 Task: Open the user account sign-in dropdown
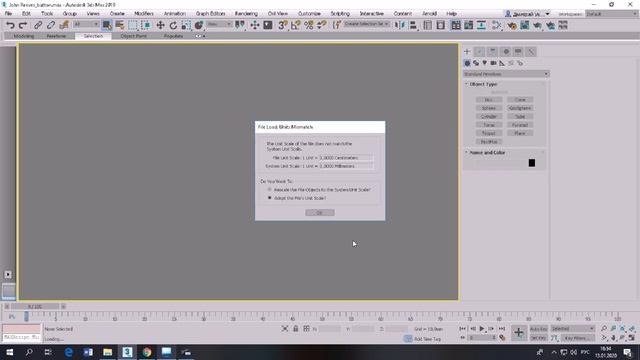[527, 14]
